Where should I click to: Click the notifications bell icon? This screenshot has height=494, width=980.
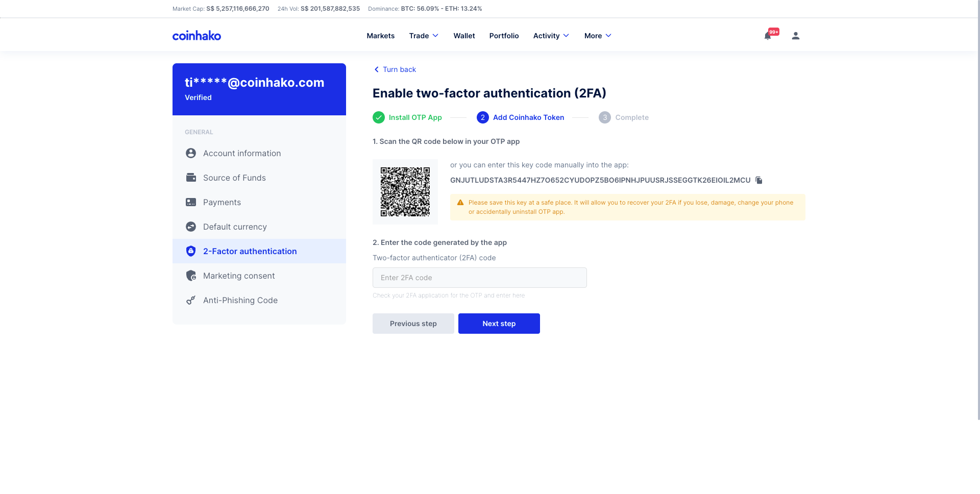[x=768, y=36]
